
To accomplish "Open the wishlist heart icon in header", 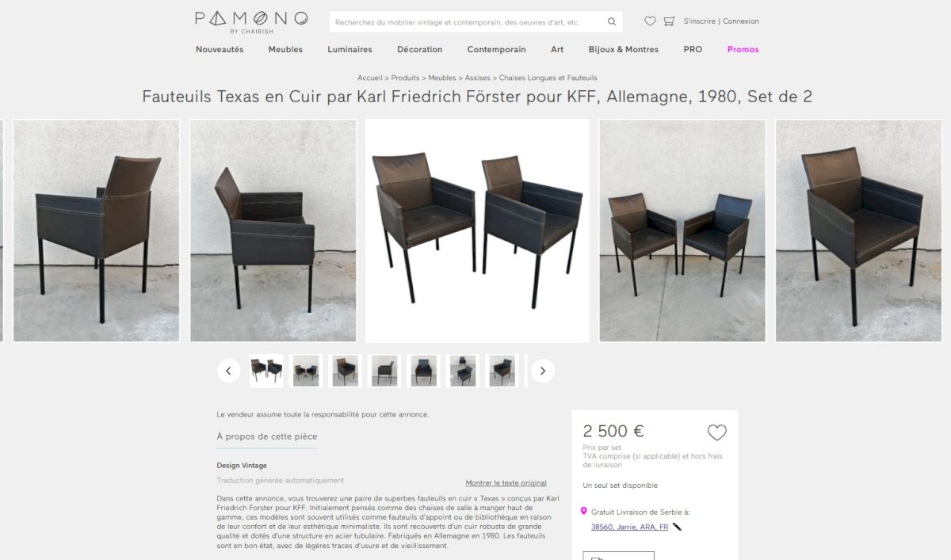I will coord(650,21).
